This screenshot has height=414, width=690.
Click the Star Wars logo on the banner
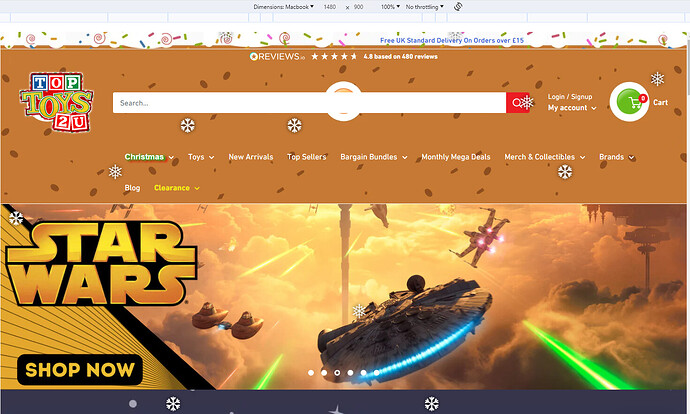click(x=101, y=263)
